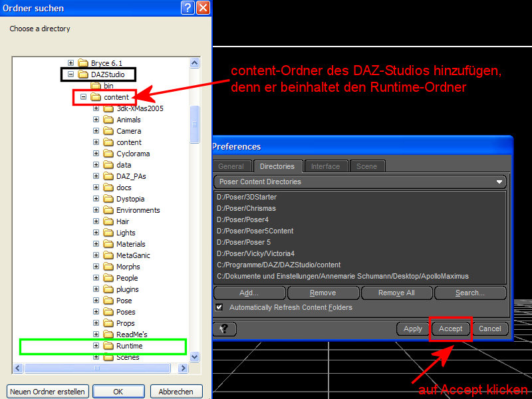Select D:/Poser/Vicky/Victoria4 directory entry
This screenshot has height=399, width=532.
(x=360, y=253)
